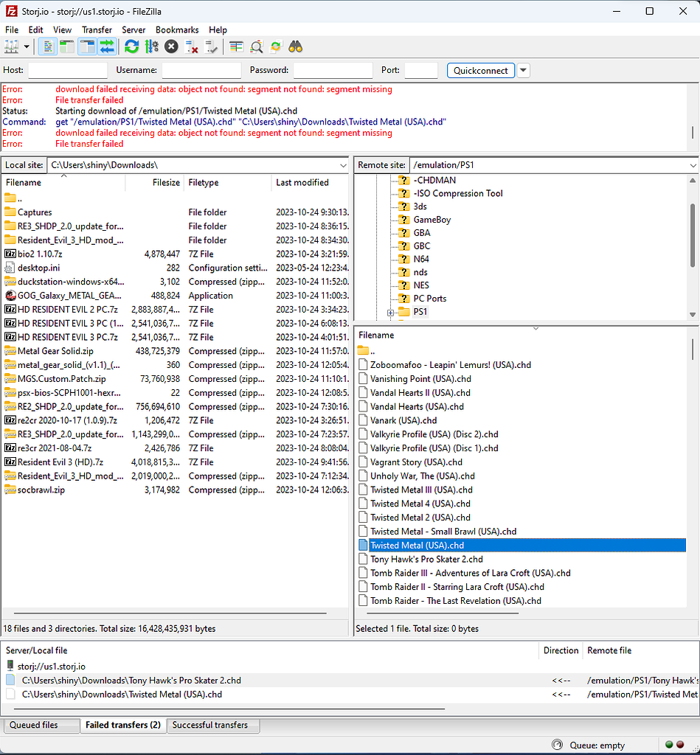Image resolution: width=700 pixels, height=755 pixels.
Task: Click the unknown-folder icon beside -CHDMAN
Action: pos(403,180)
